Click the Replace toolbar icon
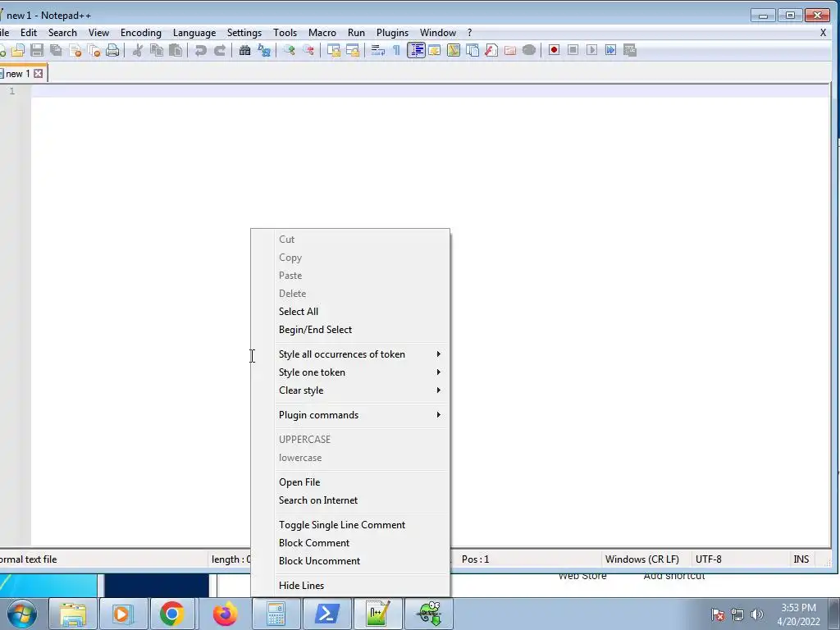The image size is (840, 630). 264,50
